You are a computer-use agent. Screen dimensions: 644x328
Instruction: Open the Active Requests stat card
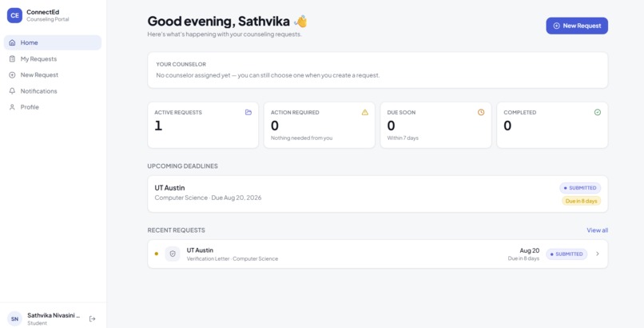click(203, 125)
